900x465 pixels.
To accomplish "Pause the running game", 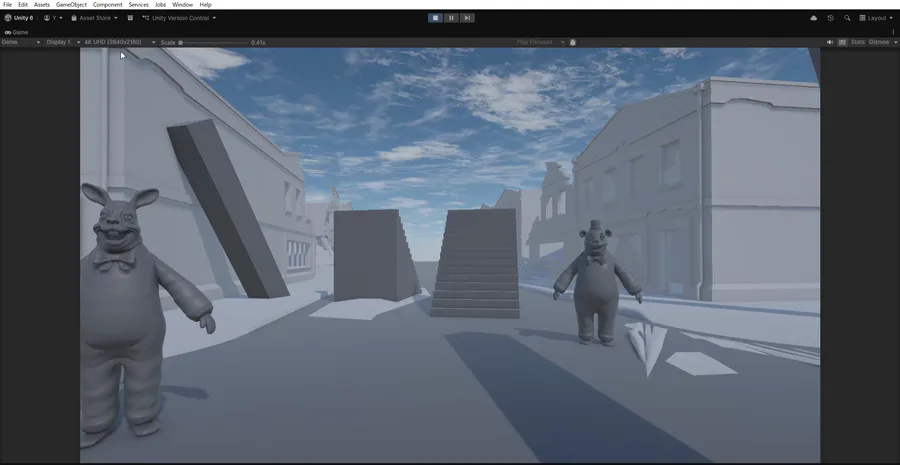I will (x=451, y=18).
